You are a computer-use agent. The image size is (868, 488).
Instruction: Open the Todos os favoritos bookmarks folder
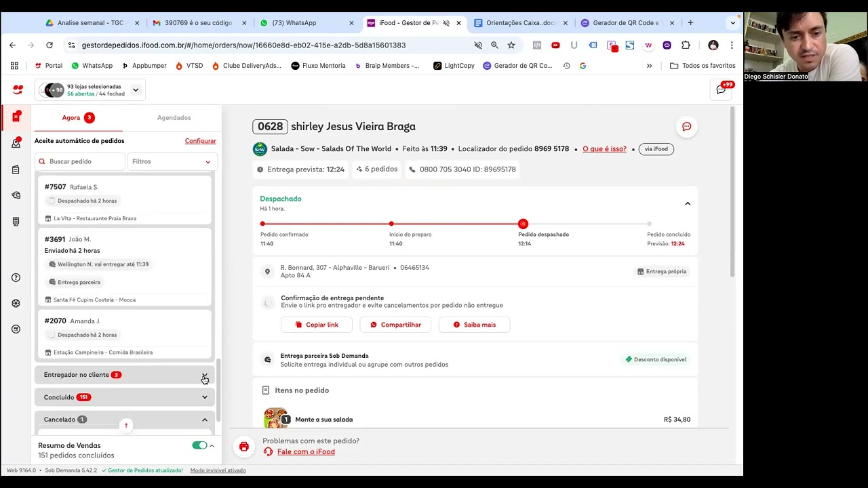[702, 66]
